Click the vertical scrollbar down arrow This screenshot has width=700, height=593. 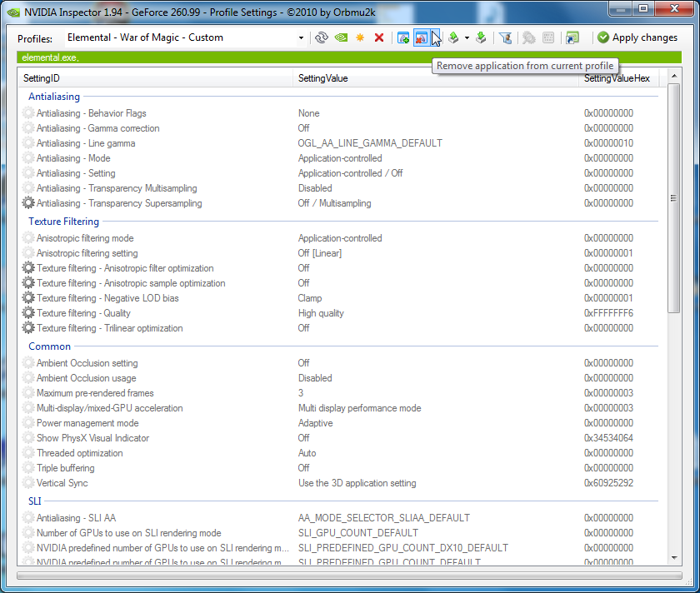pos(674,556)
